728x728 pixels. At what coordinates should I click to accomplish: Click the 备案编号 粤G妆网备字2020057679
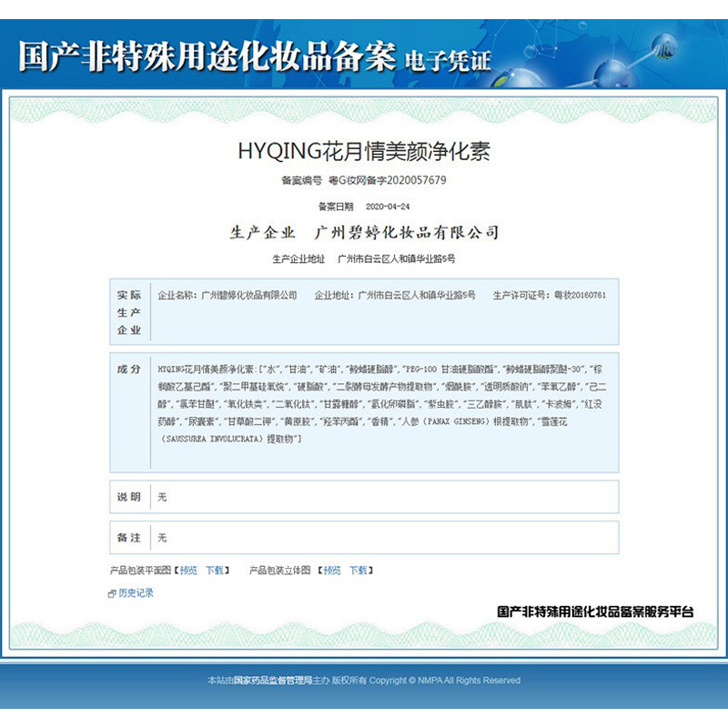pos(364,180)
